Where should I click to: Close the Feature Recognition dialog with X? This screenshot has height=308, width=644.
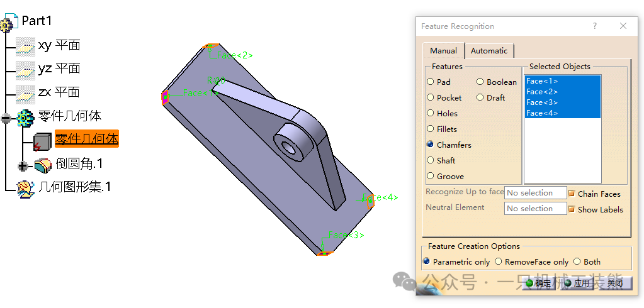point(623,26)
